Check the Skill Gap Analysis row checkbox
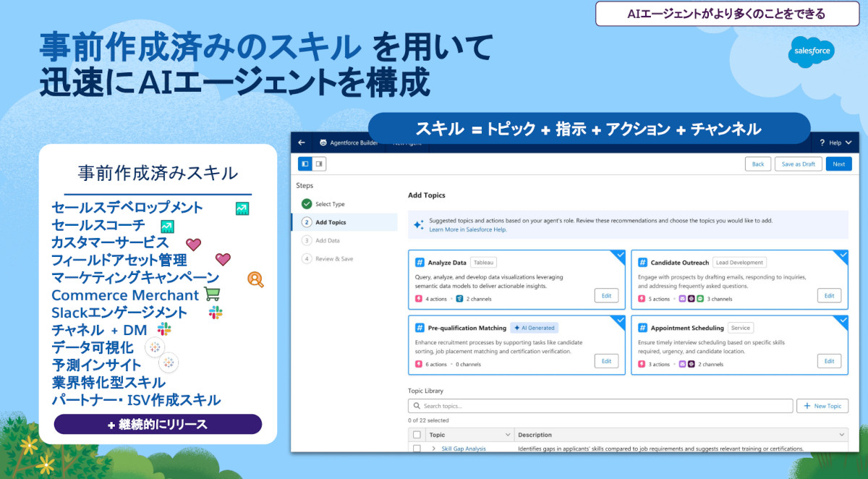Viewport: 868px width, 479px height. tap(416, 448)
